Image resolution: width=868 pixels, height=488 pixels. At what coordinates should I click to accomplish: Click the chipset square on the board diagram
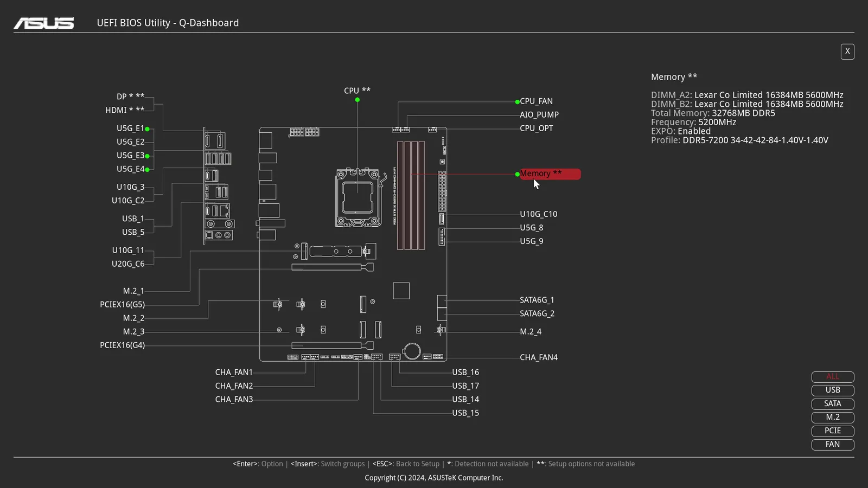(x=401, y=291)
